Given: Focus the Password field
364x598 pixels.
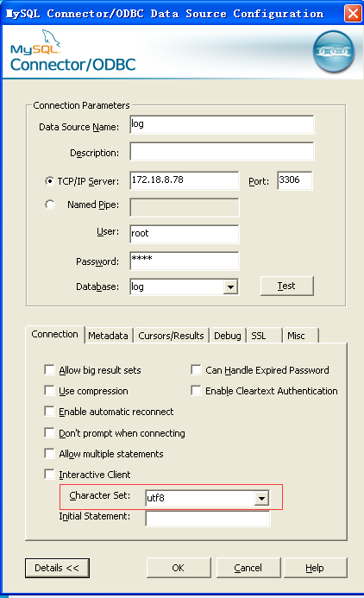Looking at the screenshot, I should coord(185,261).
